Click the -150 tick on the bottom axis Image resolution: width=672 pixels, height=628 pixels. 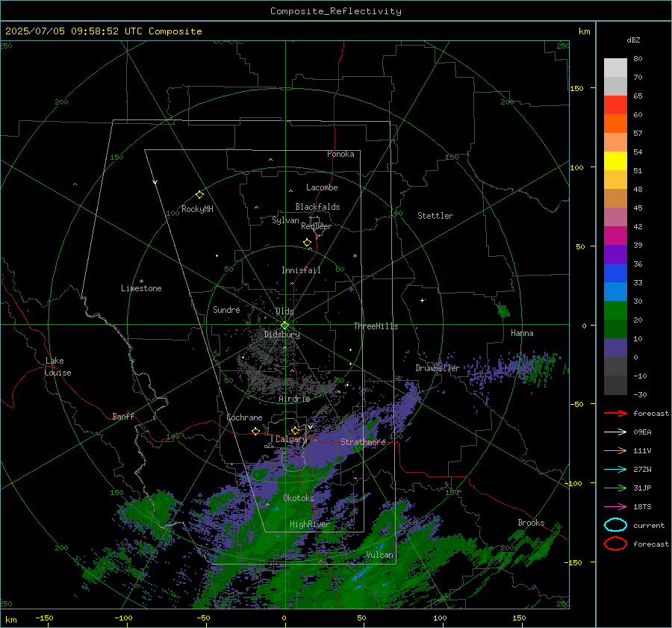[44, 618]
